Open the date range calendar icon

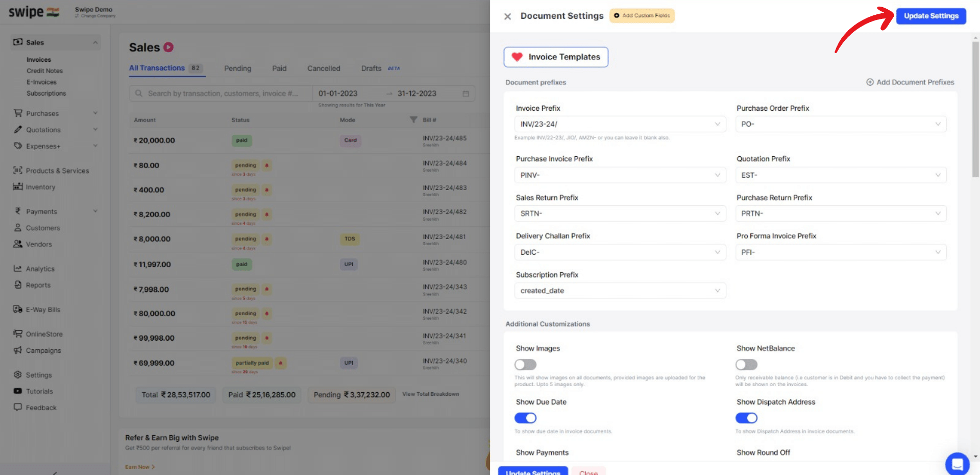pyautogui.click(x=465, y=93)
